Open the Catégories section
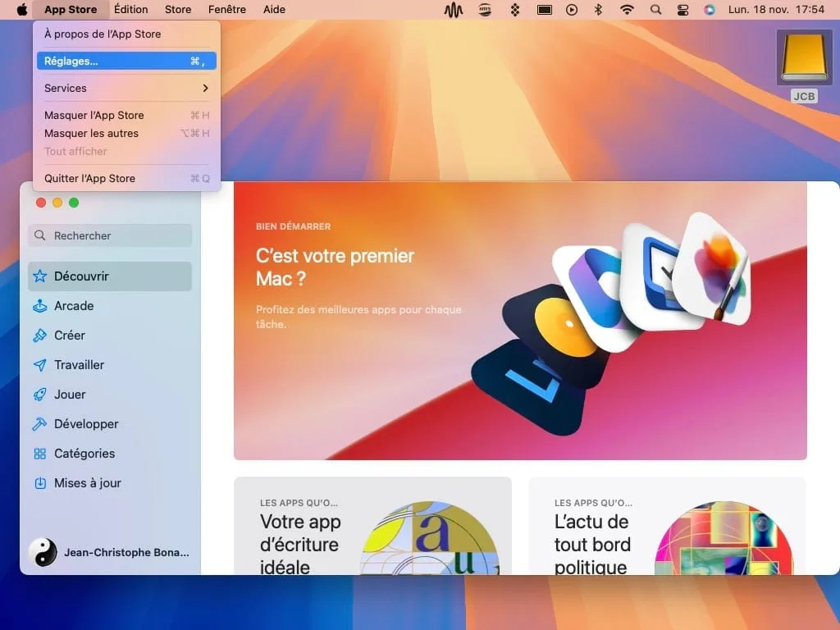The width and height of the screenshot is (840, 630). 110,454
